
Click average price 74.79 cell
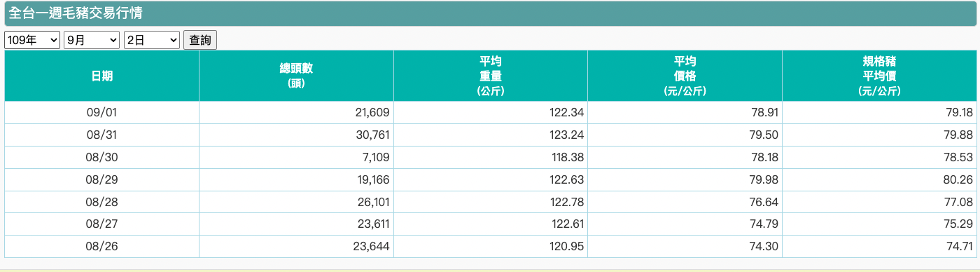[x=685, y=224]
